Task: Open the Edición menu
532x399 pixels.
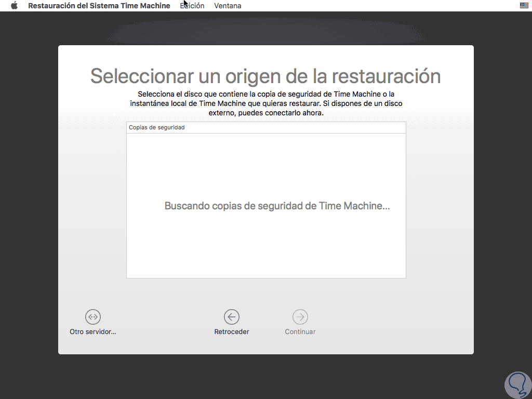Action: point(192,6)
